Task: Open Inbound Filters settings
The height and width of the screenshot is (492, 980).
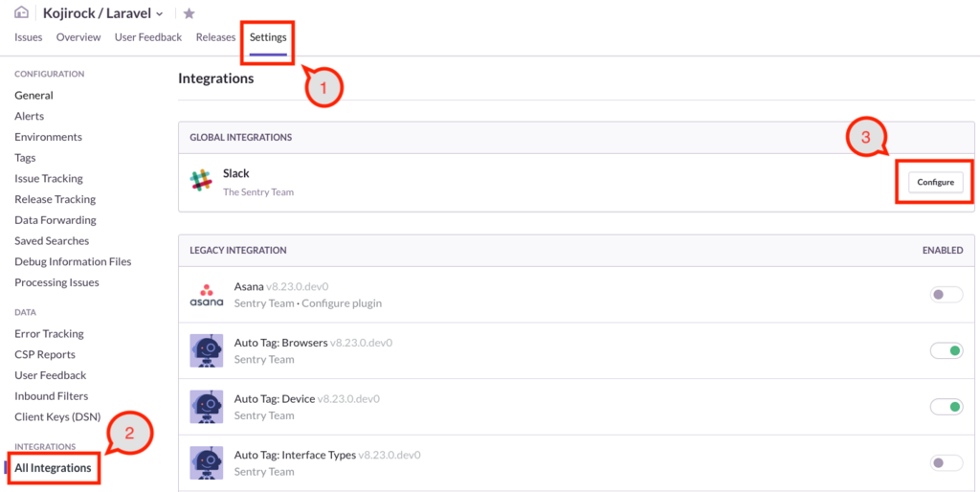Action: coord(52,395)
